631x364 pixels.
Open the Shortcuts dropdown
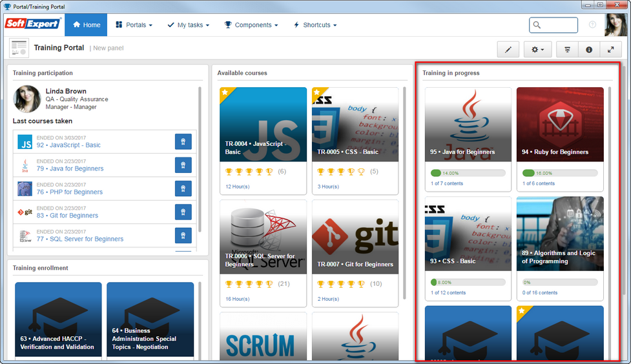[x=315, y=25]
